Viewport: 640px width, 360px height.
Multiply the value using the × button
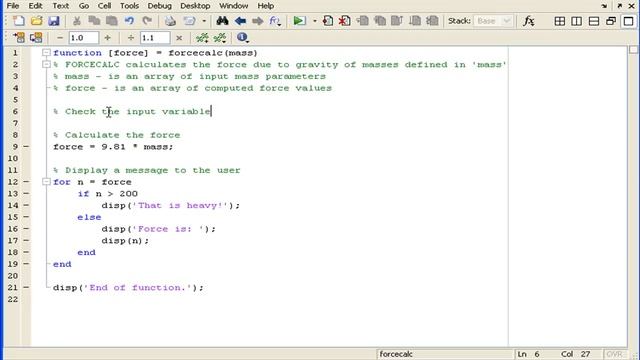179,38
